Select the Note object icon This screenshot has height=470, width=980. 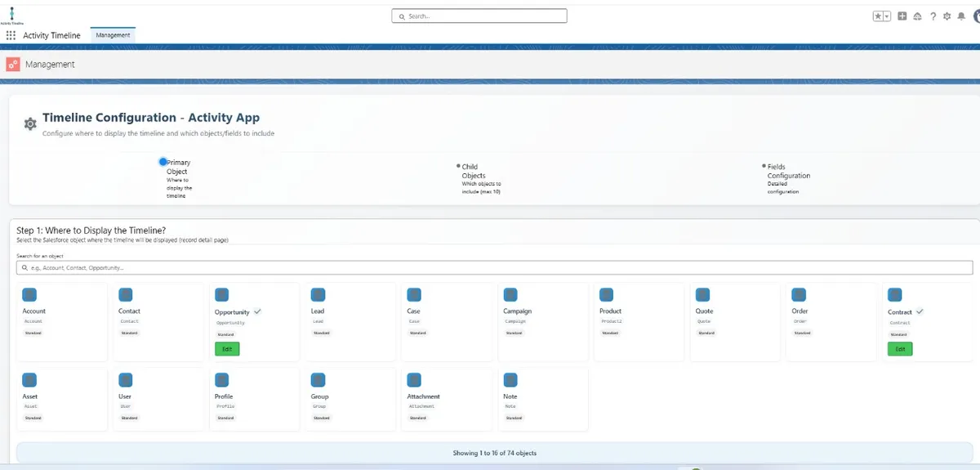tap(510, 379)
